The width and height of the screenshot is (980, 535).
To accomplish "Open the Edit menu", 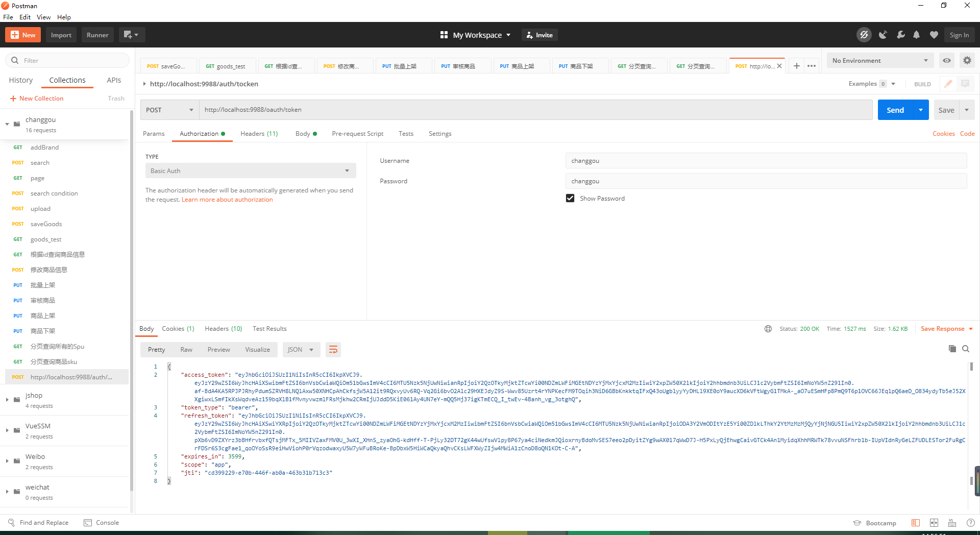I will (x=25, y=17).
